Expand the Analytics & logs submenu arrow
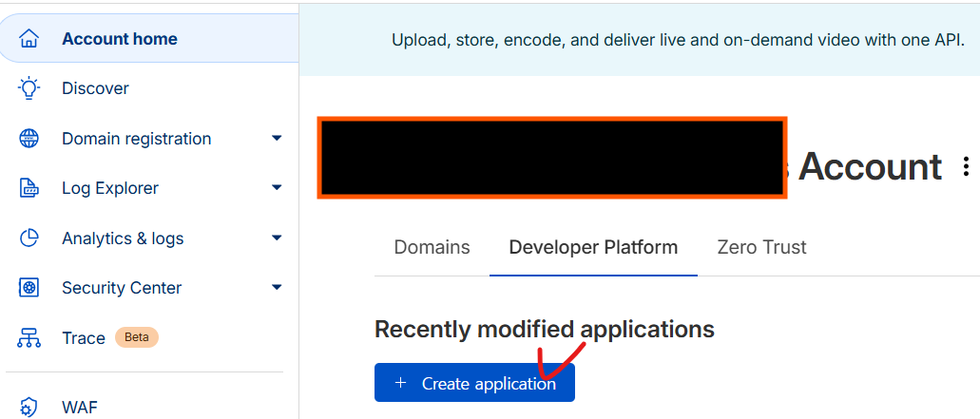The height and width of the screenshot is (419, 980). point(277,238)
